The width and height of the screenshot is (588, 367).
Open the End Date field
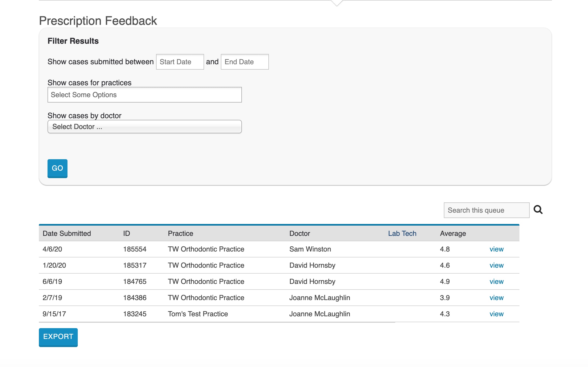[245, 62]
